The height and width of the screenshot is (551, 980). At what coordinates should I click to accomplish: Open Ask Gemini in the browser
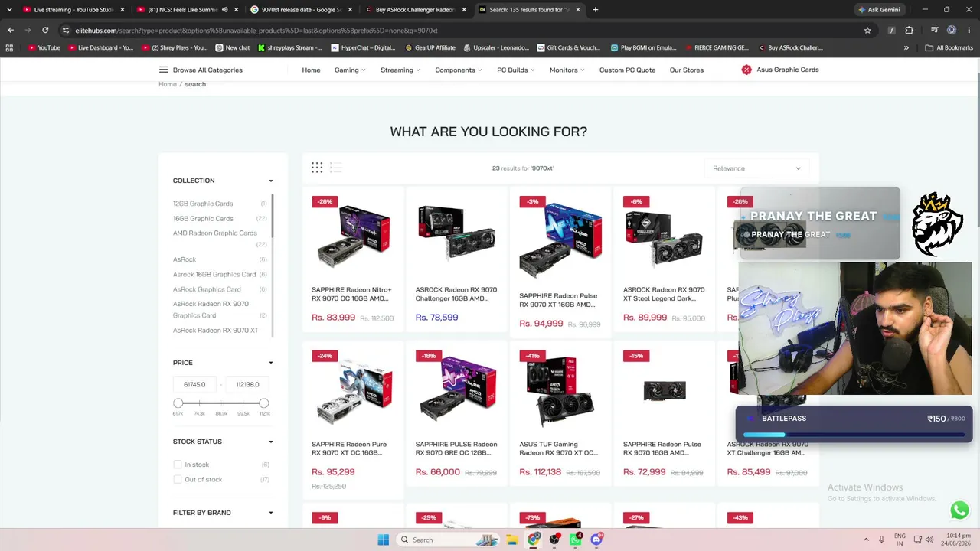click(879, 10)
